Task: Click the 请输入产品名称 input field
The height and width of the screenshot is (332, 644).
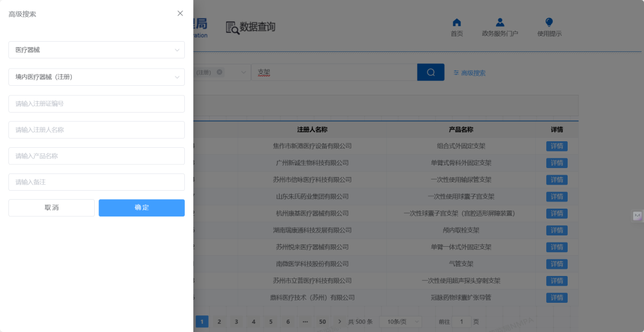Action: point(97,156)
